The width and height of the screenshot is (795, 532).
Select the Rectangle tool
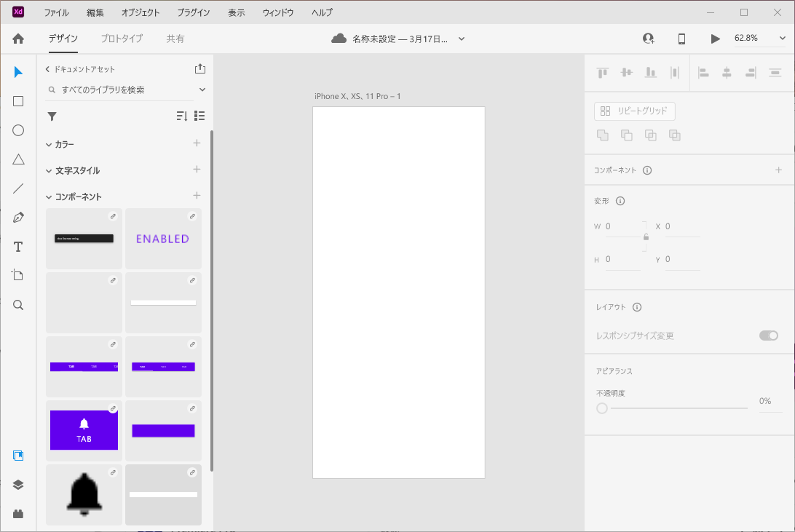click(17, 101)
